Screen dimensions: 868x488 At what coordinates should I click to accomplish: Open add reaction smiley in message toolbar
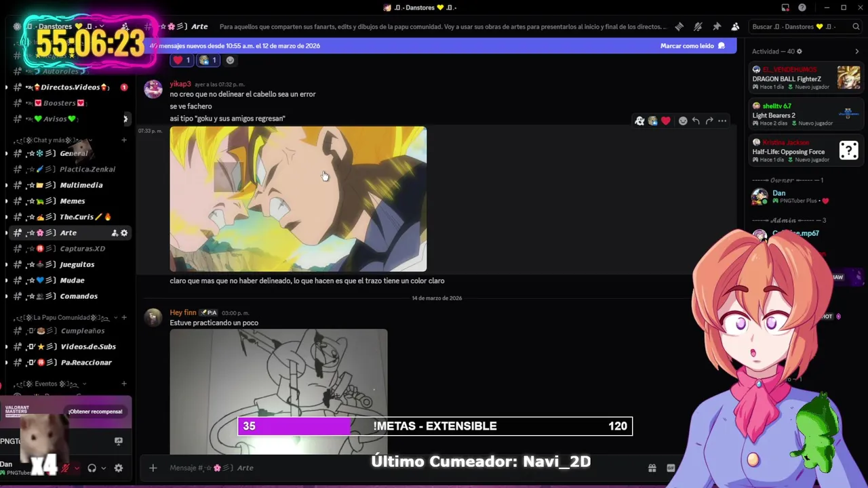[x=683, y=121]
